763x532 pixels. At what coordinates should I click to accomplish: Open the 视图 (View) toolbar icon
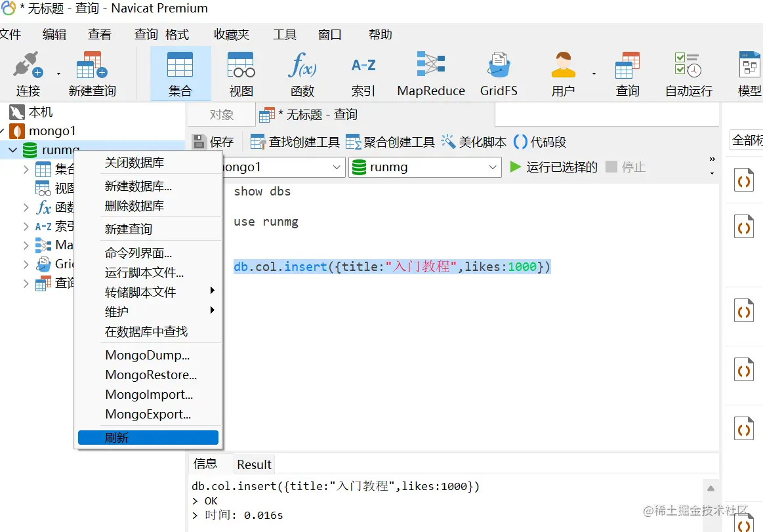[x=241, y=73]
